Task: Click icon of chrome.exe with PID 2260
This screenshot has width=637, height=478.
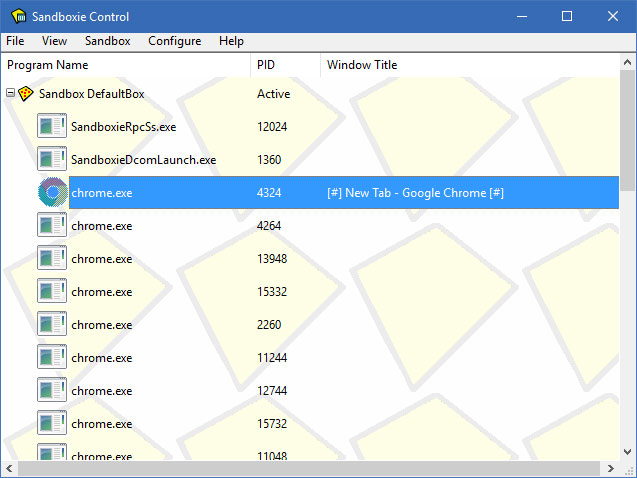Action: click(x=52, y=325)
